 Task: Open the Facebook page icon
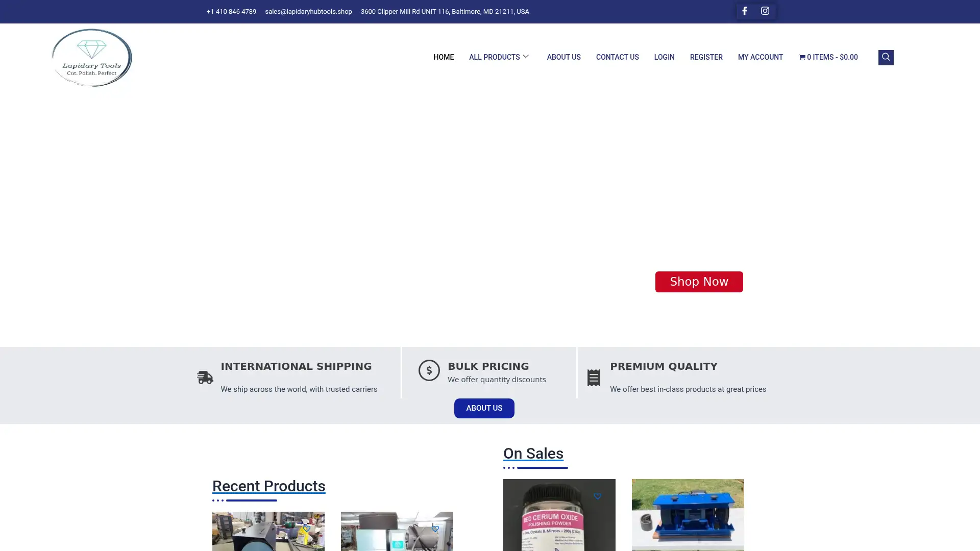744,11
